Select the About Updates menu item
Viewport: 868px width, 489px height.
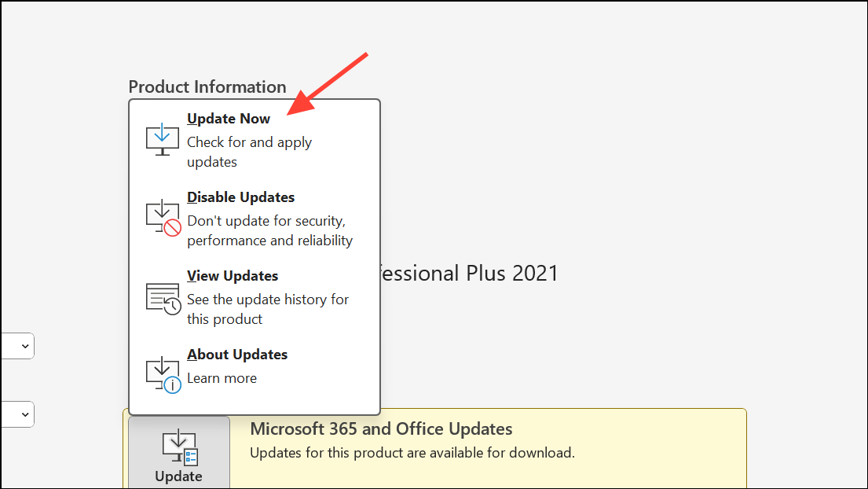tap(237, 355)
